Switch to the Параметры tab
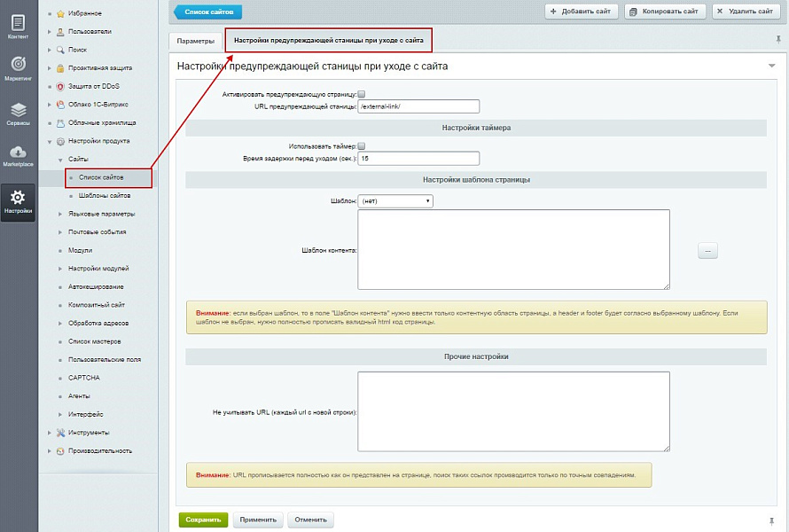 click(x=196, y=42)
